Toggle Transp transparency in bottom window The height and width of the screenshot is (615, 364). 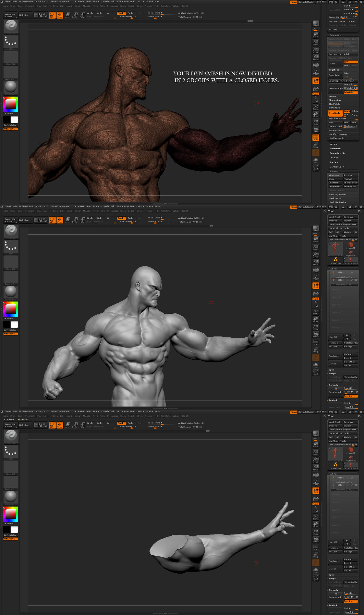[x=316, y=555]
